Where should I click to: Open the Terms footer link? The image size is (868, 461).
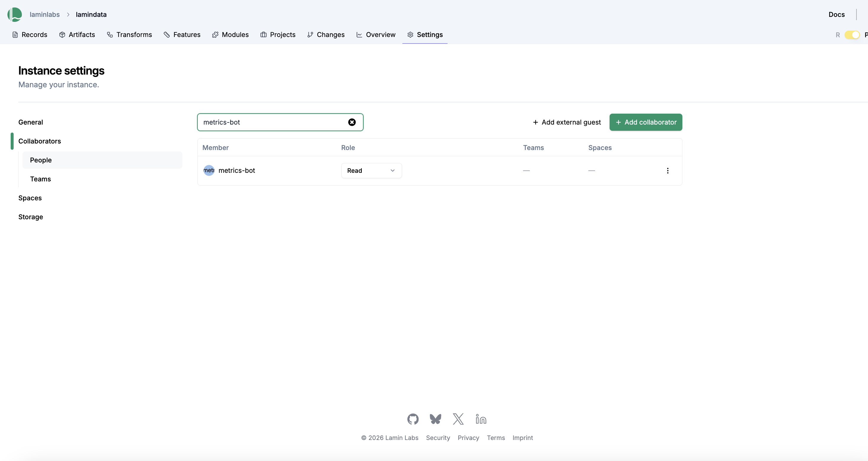coord(496,438)
